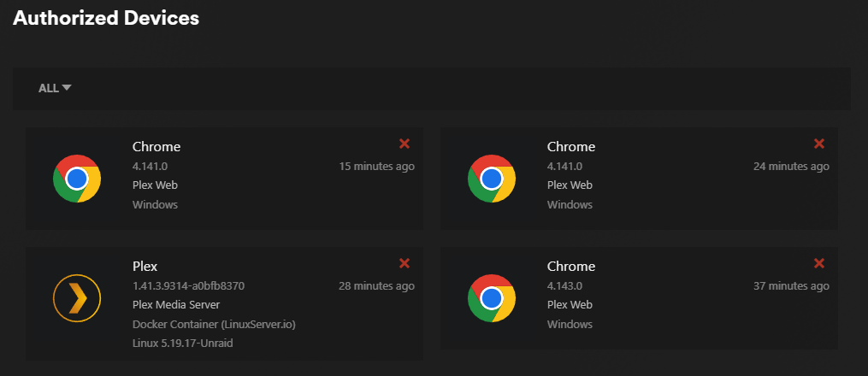Open the ALL device filter dropdown
The height and width of the screenshot is (376, 868).
55,88
